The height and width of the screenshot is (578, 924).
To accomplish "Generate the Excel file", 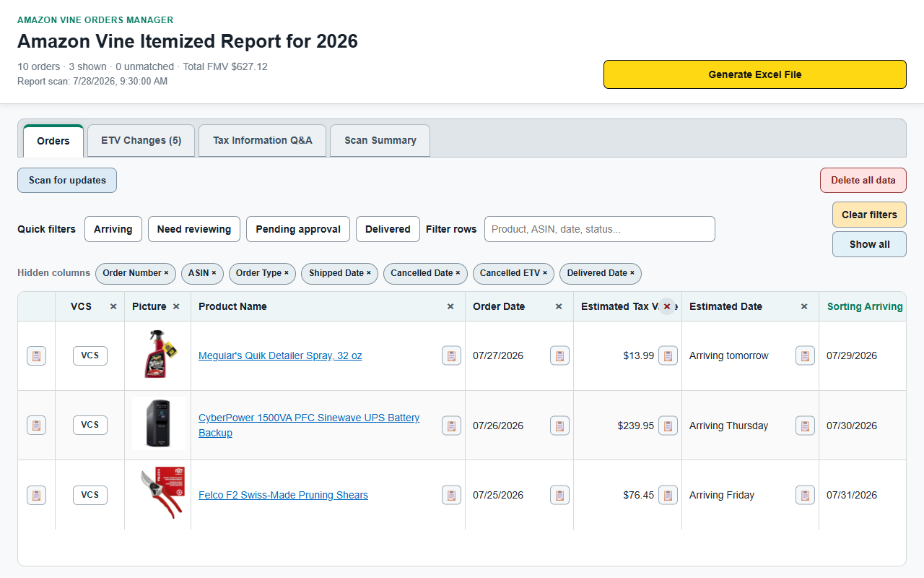I will pos(755,74).
